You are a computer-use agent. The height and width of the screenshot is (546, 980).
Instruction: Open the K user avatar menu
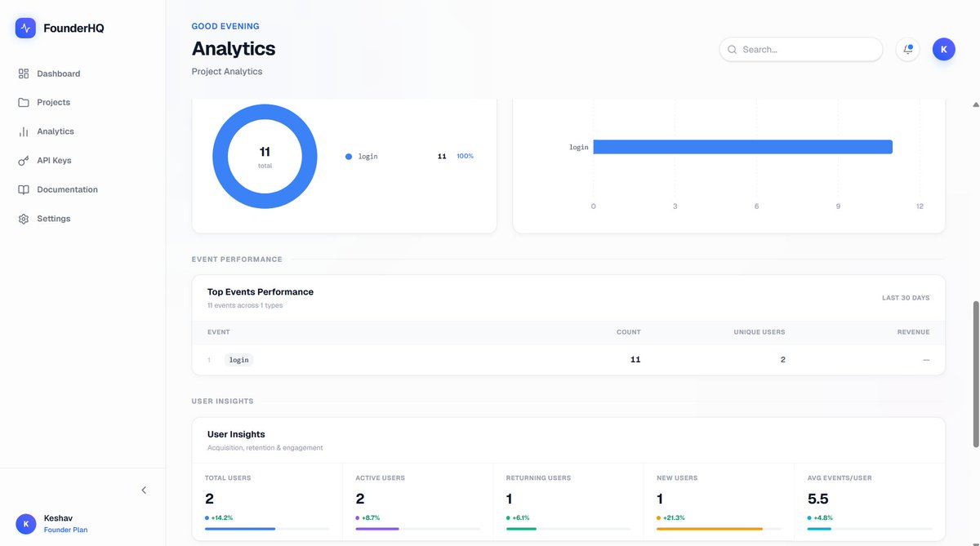point(943,49)
